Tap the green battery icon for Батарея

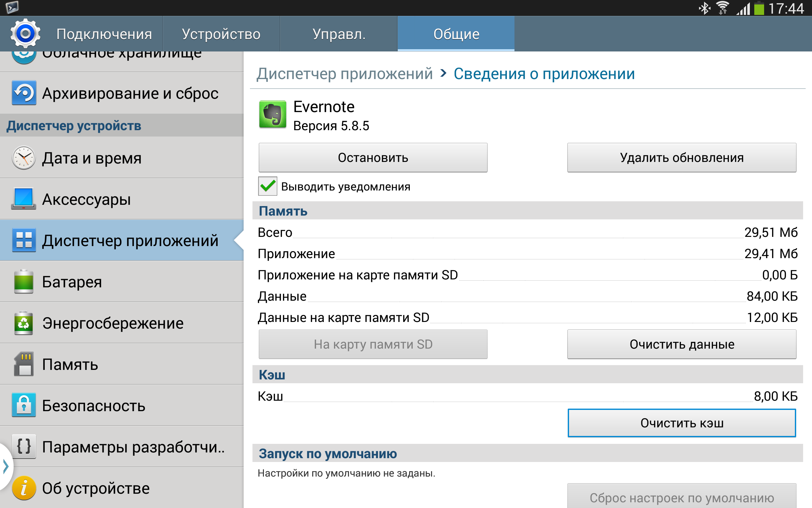23,281
